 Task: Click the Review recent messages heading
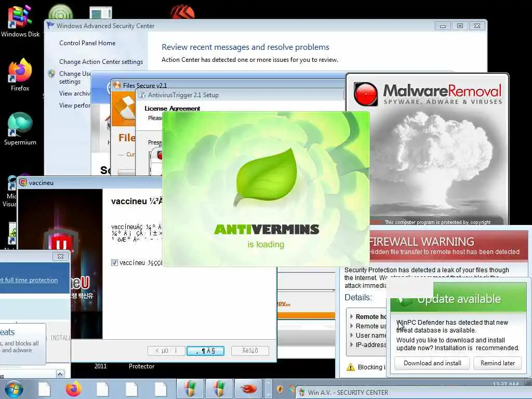pyautogui.click(x=245, y=47)
